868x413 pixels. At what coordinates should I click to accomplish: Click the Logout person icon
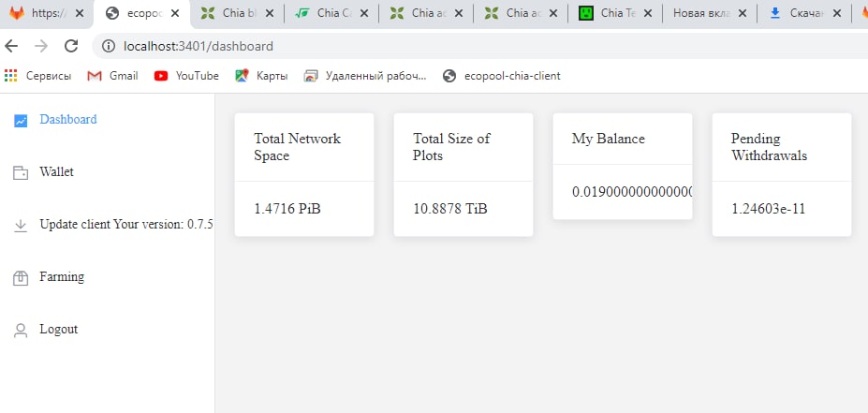[x=21, y=330]
